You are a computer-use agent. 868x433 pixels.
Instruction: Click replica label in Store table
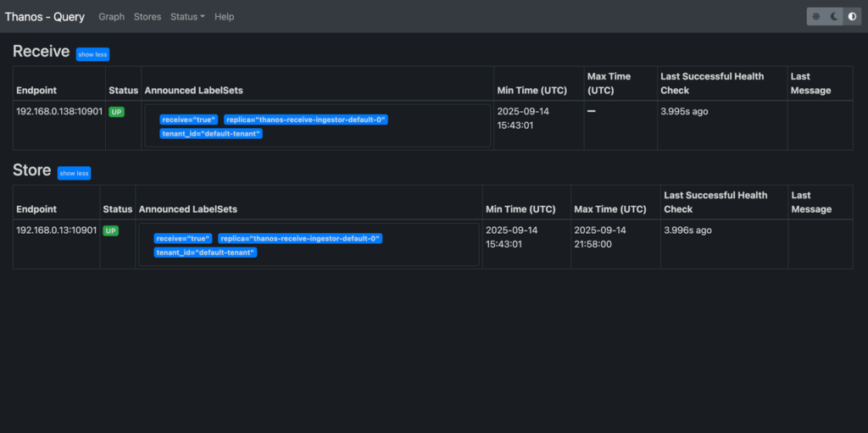[300, 239]
